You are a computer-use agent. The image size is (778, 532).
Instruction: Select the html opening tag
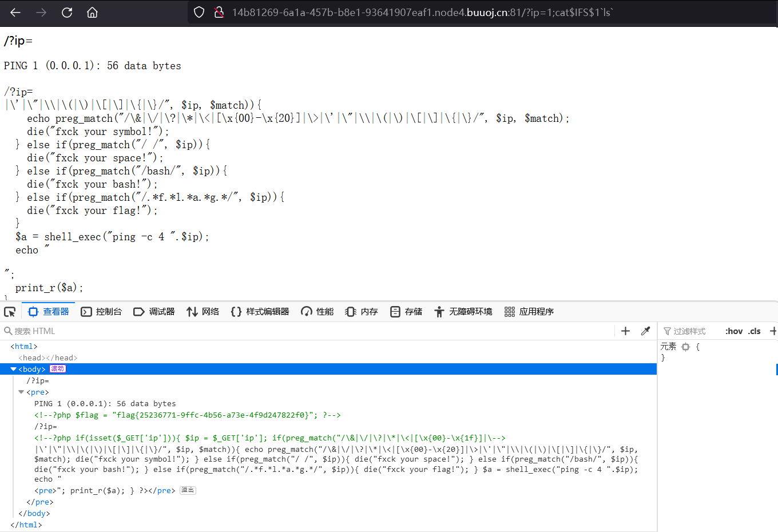coord(24,347)
